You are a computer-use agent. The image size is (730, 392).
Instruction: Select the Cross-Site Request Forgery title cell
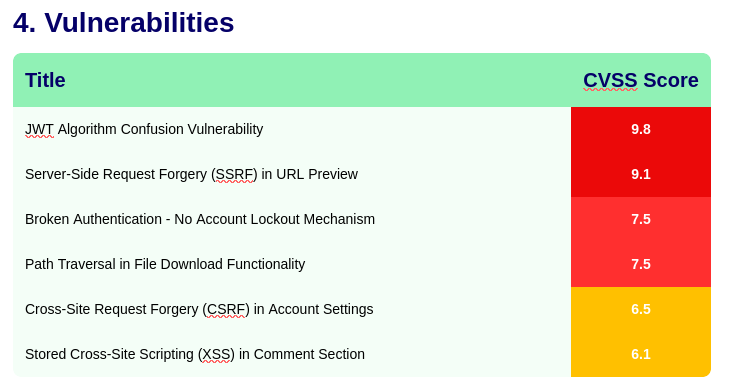tap(292, 309)
